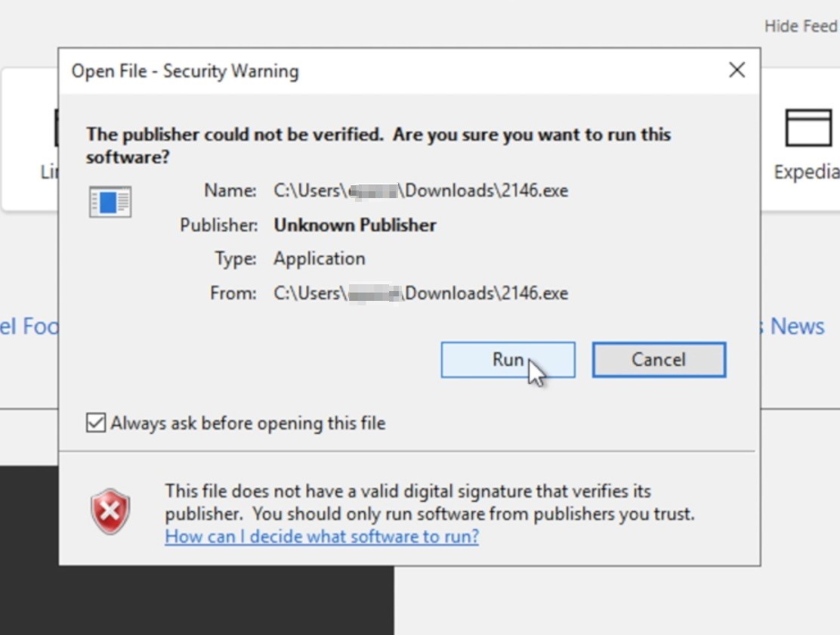
Task: Select the 'Open File - Security Warning' title
Action: pos(185,70)
